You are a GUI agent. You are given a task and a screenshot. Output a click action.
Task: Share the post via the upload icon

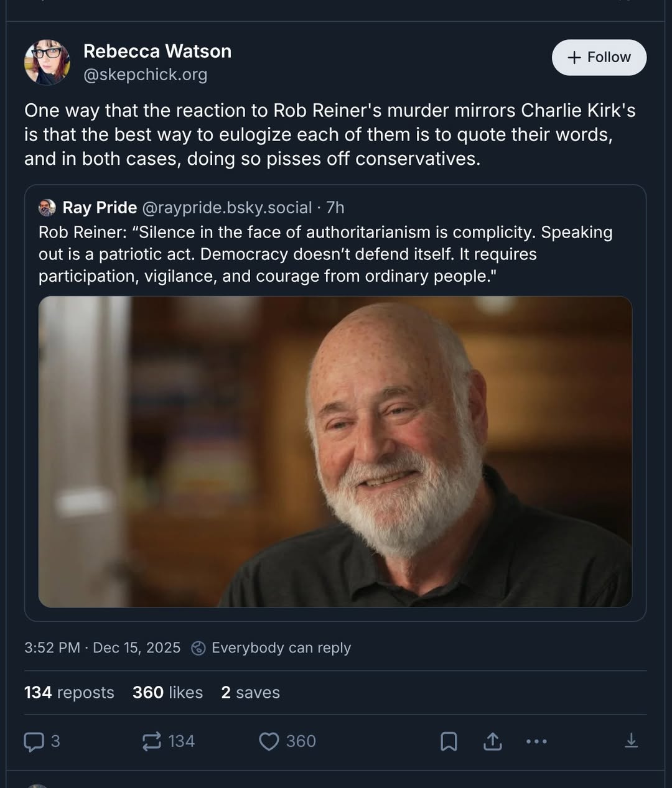[x=492, y=741]
